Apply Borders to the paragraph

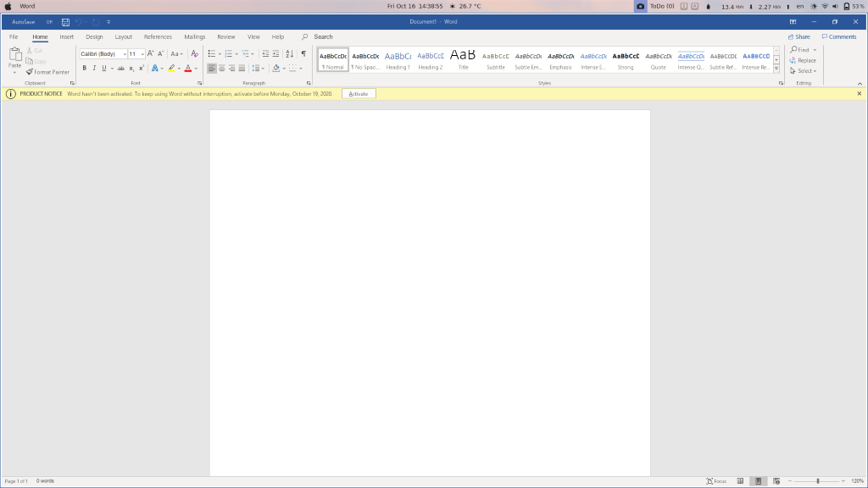click(292, 68)
